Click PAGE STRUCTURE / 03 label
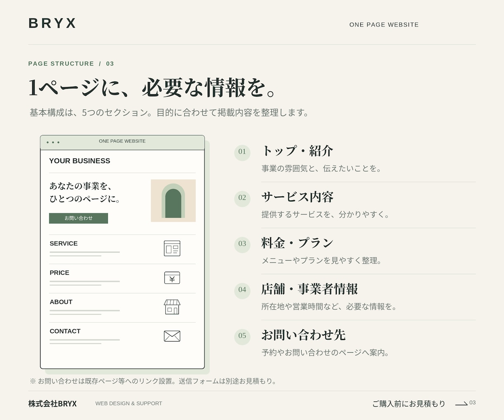The image size is (504, 420). tap(71, 64)
